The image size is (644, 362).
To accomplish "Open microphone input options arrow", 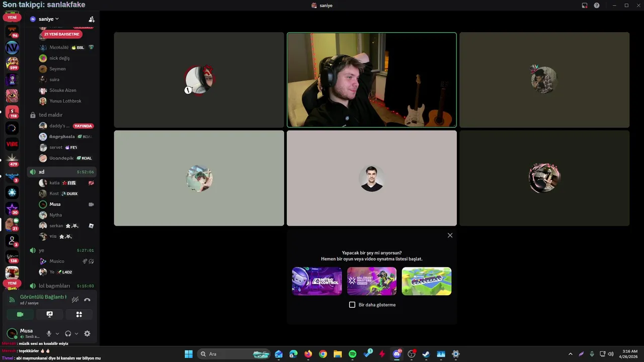I will (57, 333).
